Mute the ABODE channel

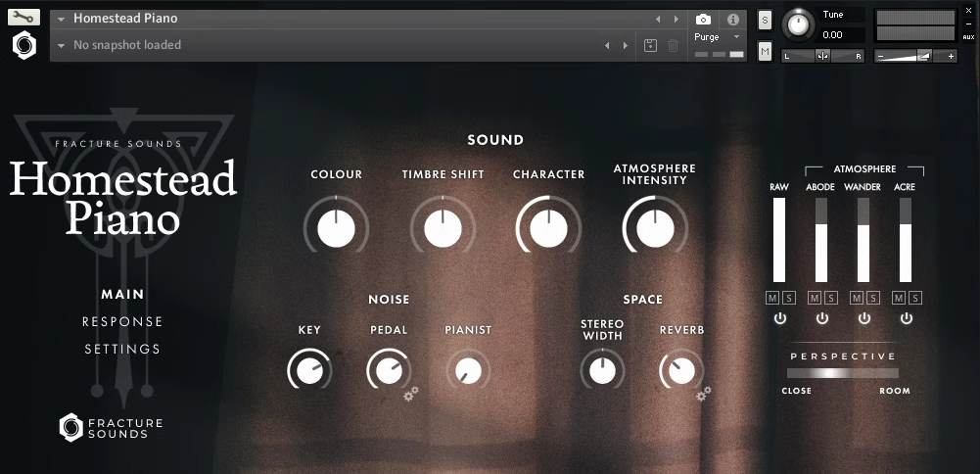815,299
